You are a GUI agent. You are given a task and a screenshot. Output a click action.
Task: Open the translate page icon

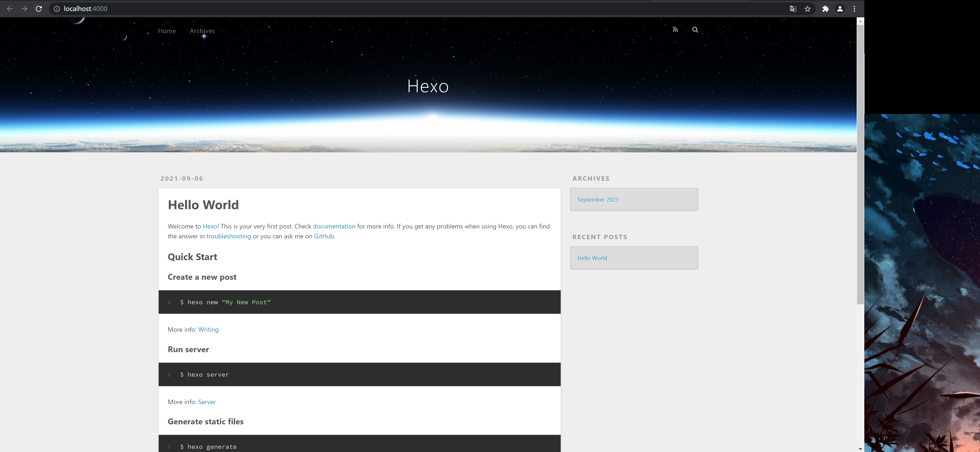click(x=793, y=9)
